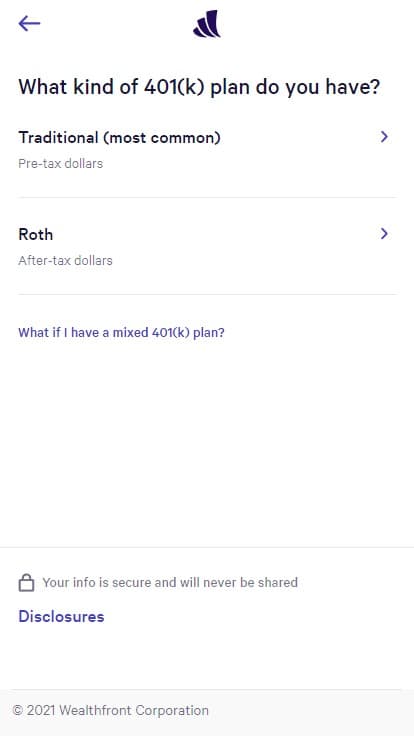
Task: Open Roth plan via its chevron arrow
Action: pos(384,234)
